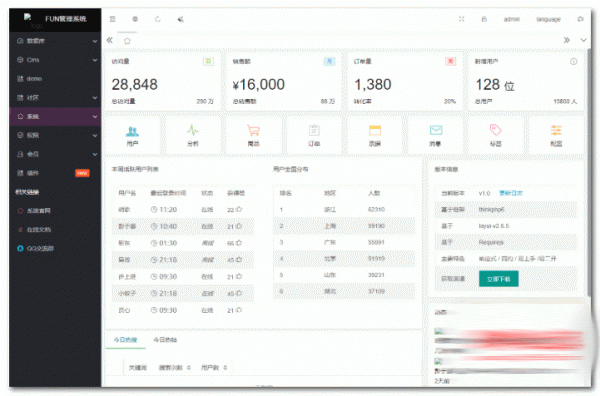Expand the Cms sidebar menu
The width and height of the screenshot is (600, 396).
coord(55,60)
